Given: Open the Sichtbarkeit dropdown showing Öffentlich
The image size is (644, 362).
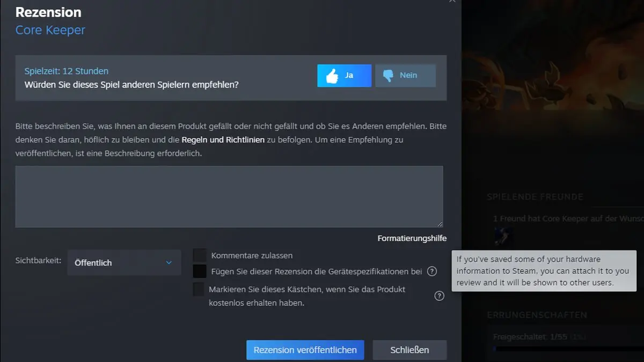Looking at the screenshot, I should [124, 262].
